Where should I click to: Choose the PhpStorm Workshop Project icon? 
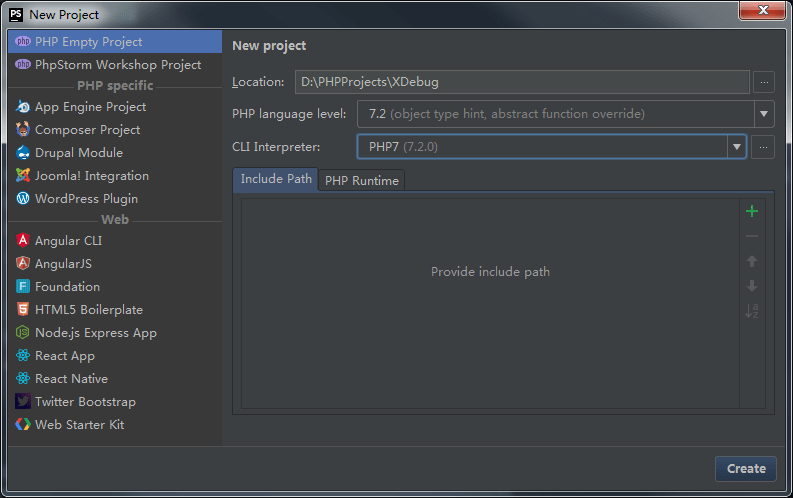23,64
